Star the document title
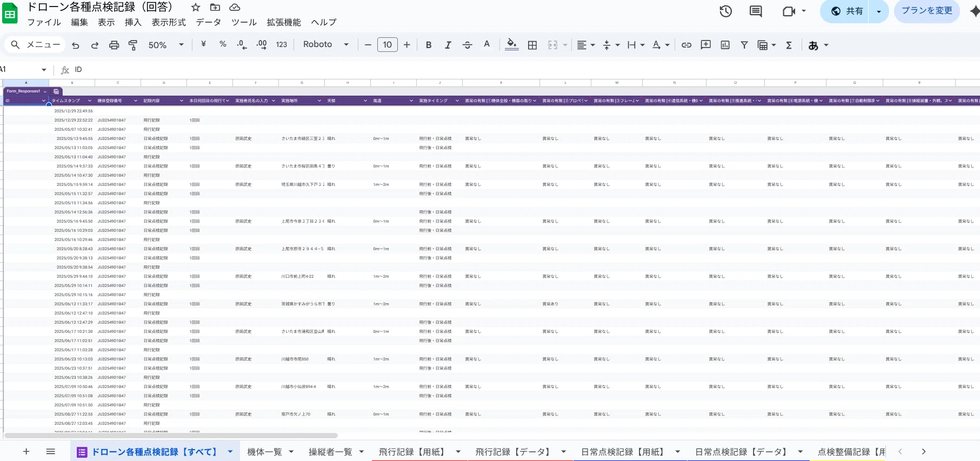The image size is (980, 461). pos(196,7)
